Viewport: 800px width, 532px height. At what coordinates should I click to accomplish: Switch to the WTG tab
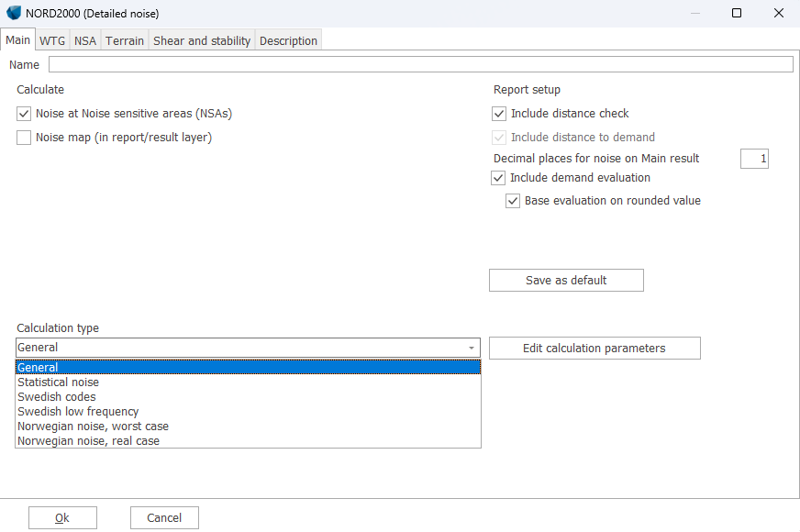(x=52, y=40)
